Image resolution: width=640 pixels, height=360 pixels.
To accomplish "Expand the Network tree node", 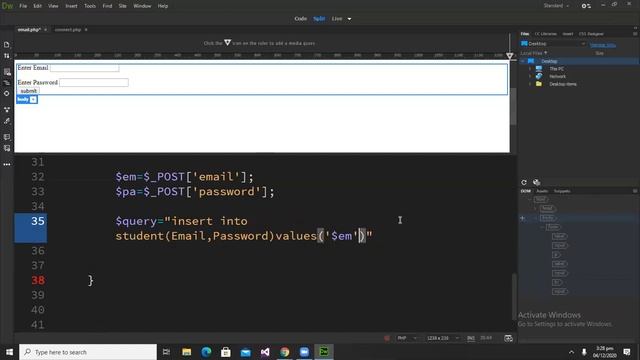I will (530, 76).
